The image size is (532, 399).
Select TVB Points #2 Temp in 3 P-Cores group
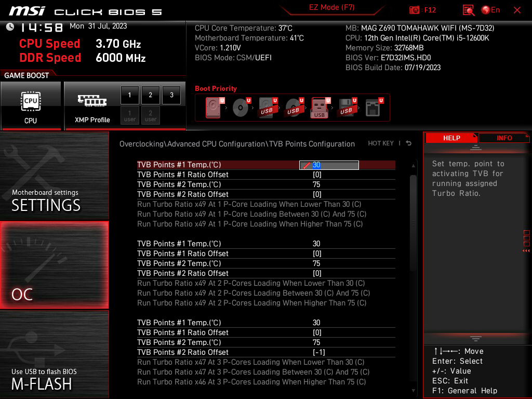[266, 342]
